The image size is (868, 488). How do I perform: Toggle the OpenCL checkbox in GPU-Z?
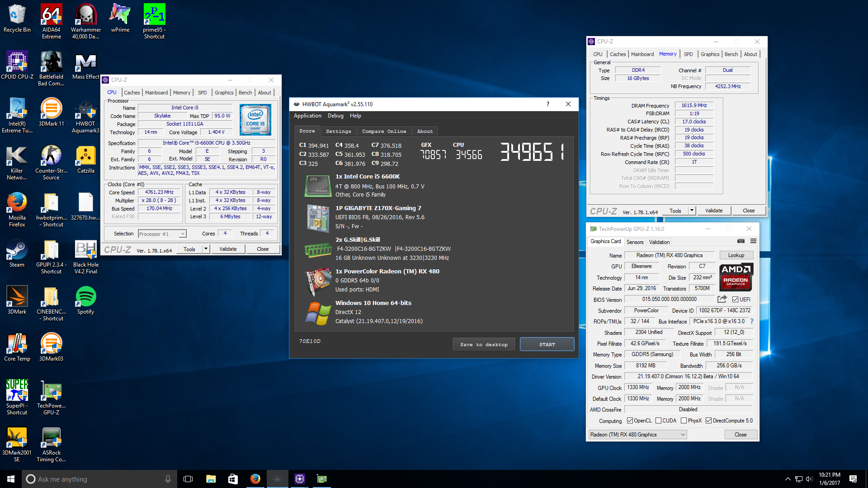pyautogui.click(x=630, y=421)
